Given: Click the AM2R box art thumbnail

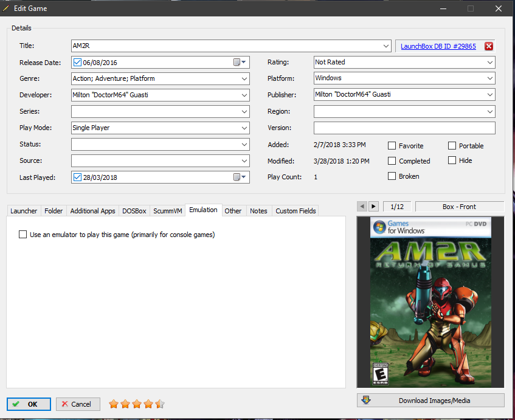Looking at the screenshot, I should pyautogui.click(x=430, y=302).
